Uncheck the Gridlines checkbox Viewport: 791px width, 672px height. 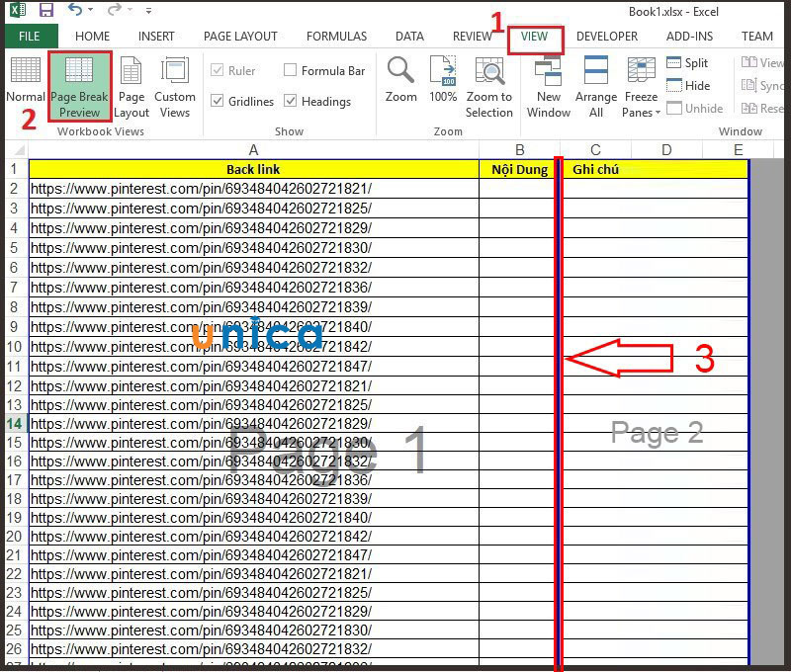[x=217, y=101]
